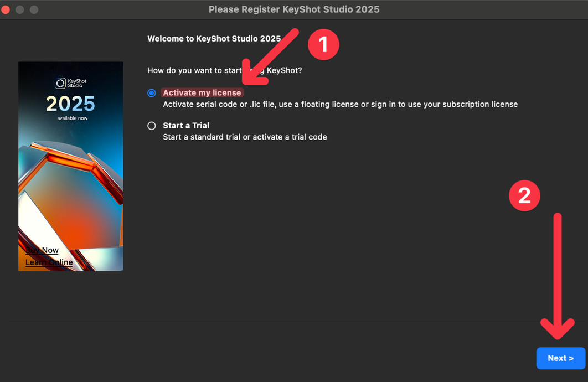This screenshot has height=382, width=588.
Task: Click the serial code or .lic file description
Action: [340, 104]
